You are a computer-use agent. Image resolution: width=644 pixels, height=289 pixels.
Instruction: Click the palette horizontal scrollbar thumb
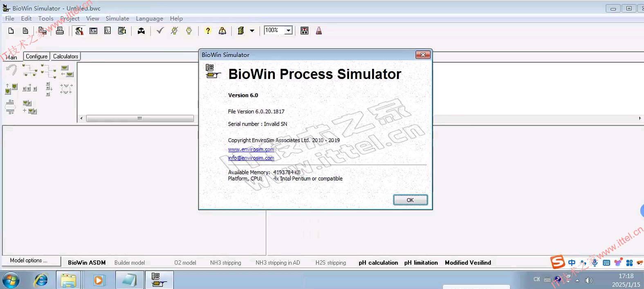click(x=140, y=118)
